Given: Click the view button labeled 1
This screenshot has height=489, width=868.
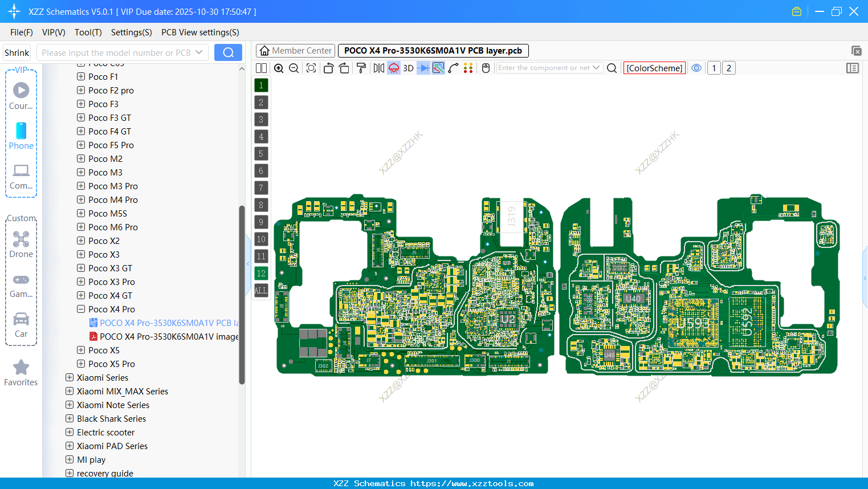Looking at the screenshot, I should point(714,68).
